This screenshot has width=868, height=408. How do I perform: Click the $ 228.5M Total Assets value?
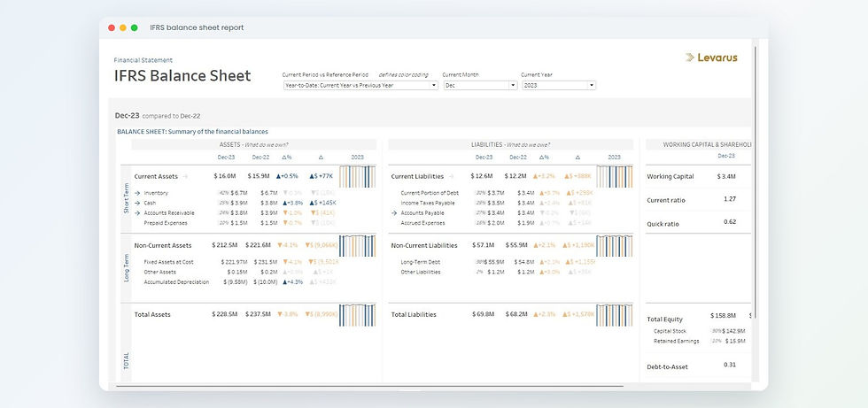224,314
